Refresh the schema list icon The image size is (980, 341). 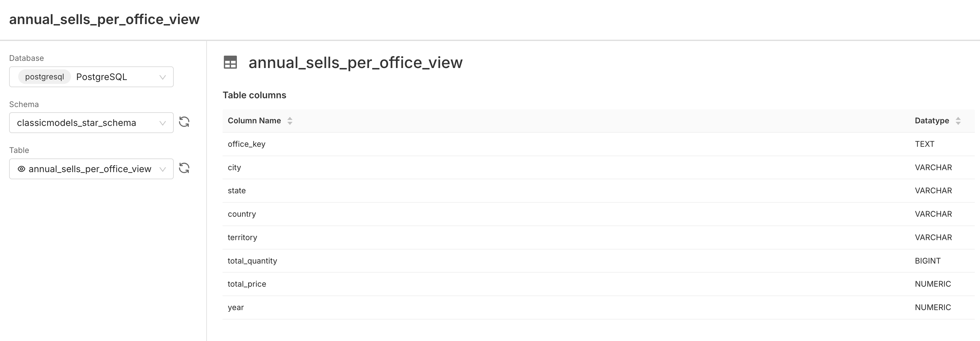click(x=184, y=122)
